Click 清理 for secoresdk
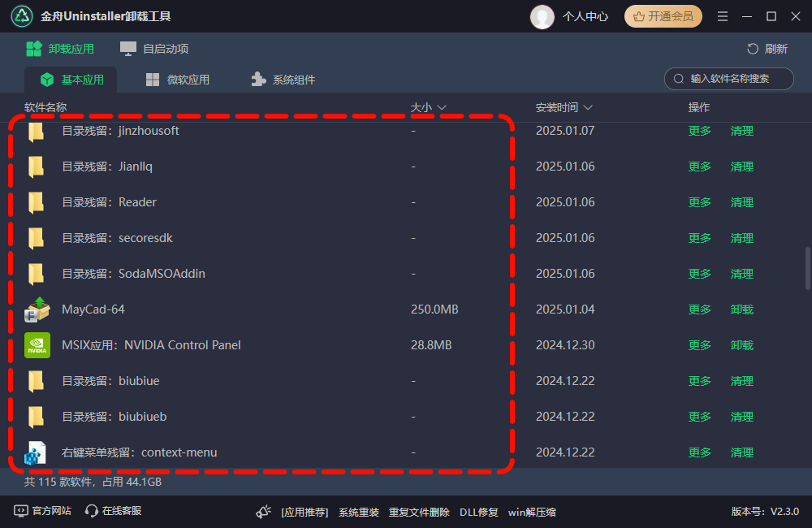812x528 pixels. (742, 238)
